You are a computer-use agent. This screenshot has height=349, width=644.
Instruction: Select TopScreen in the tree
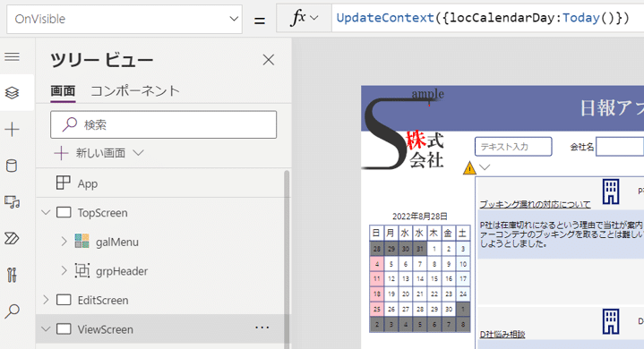click(103, 213)
